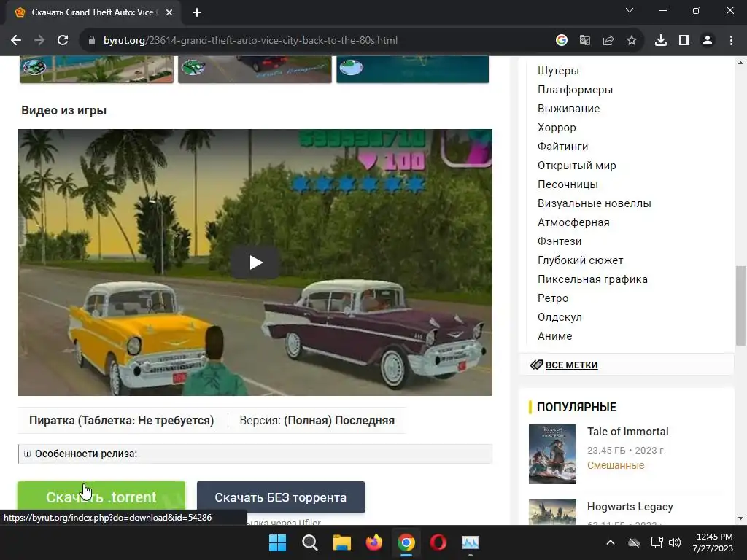Bookmark this page with the star
The width and height of the screenshot is (747, 560).
(632, 41)
